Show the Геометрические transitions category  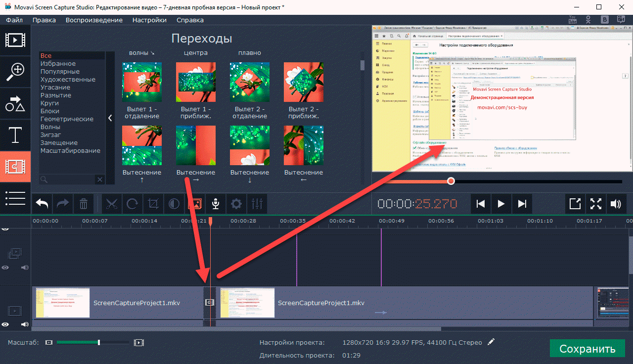click(67, 119)
